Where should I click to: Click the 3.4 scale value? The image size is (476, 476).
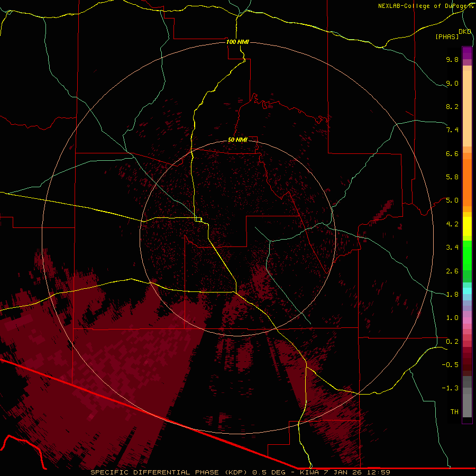coord(452,248)
